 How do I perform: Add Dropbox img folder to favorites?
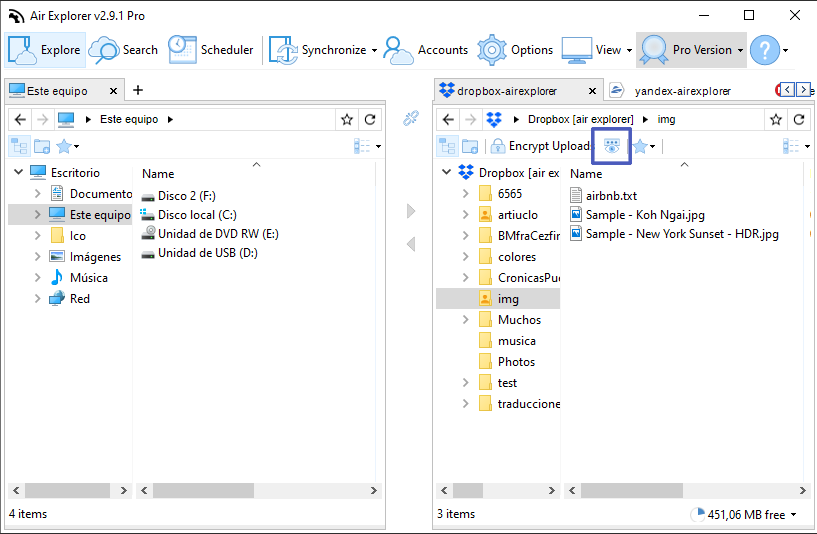coord(776,120)
